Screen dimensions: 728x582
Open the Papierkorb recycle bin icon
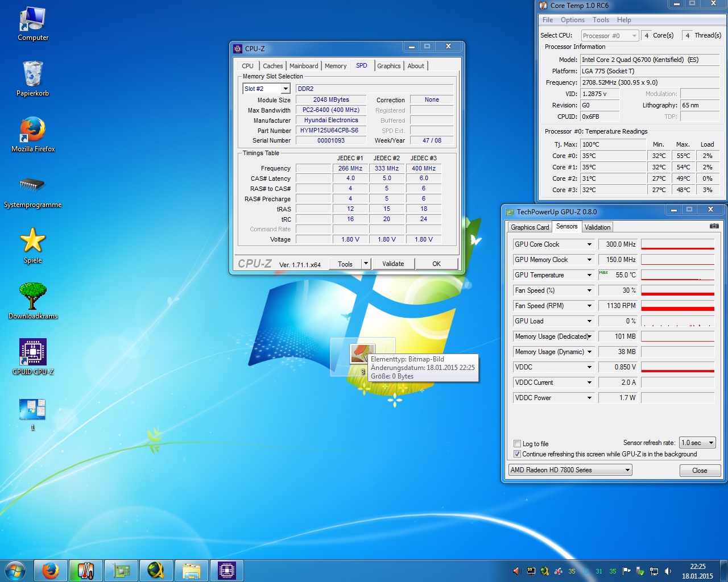click(x=33, y=74)
